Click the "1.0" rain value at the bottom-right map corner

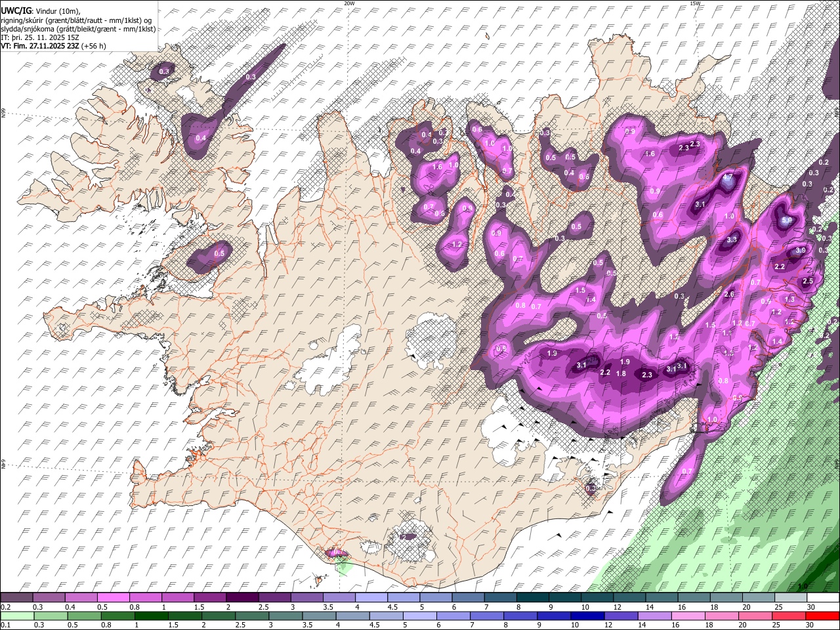pyautogui.click(x=802, y=585)
